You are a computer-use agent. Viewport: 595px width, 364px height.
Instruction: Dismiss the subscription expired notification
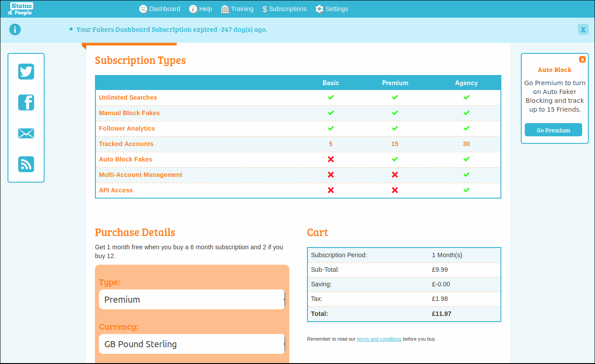583,30
